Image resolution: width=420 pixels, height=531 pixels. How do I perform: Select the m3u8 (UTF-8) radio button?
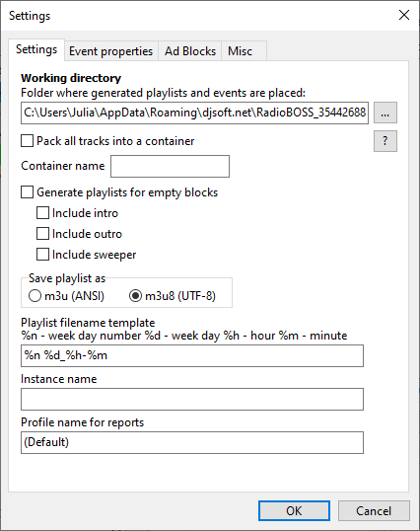tap(135, 296)
